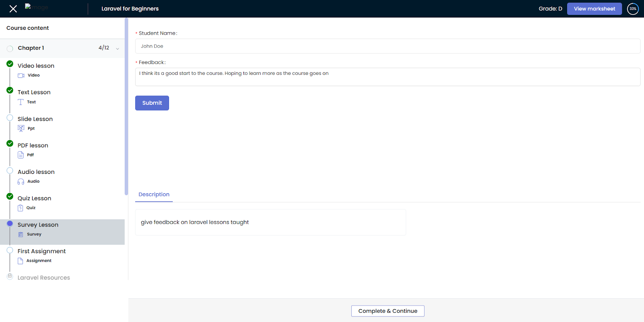Viewport: 644px width, 322px height.
Task: Click the PDF lesson document icon
Action: [x=21, y=155]
